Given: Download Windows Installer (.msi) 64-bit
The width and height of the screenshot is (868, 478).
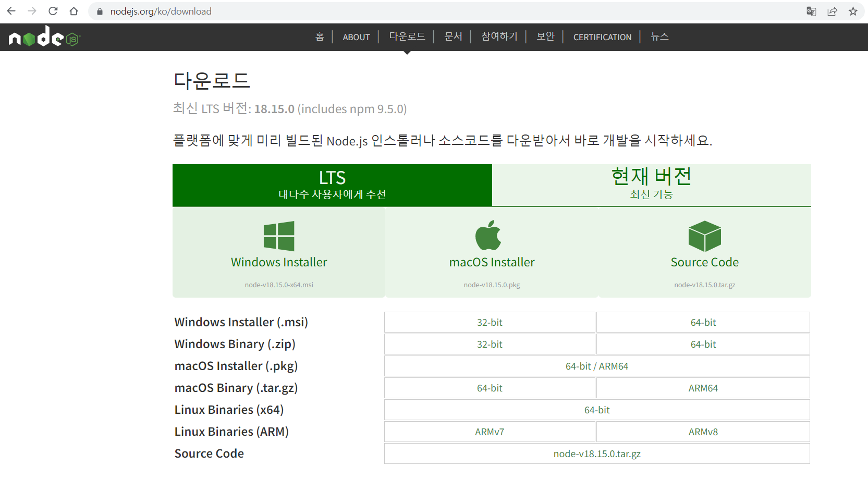Looking at the screenshot, I should click(703, 322).
